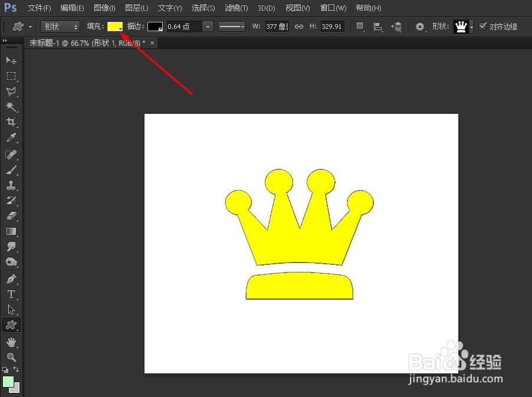Select the Gradient tool

[x=11, y=231]
